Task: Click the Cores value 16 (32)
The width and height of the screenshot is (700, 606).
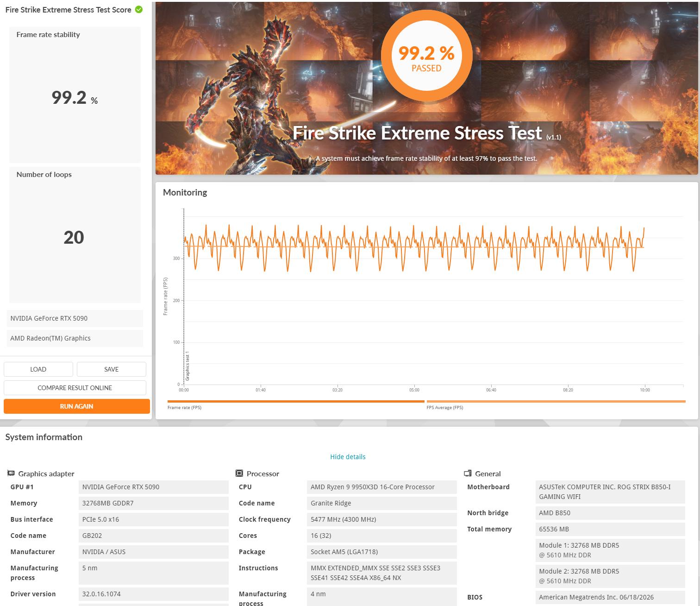Action: [x=382, y=536]
